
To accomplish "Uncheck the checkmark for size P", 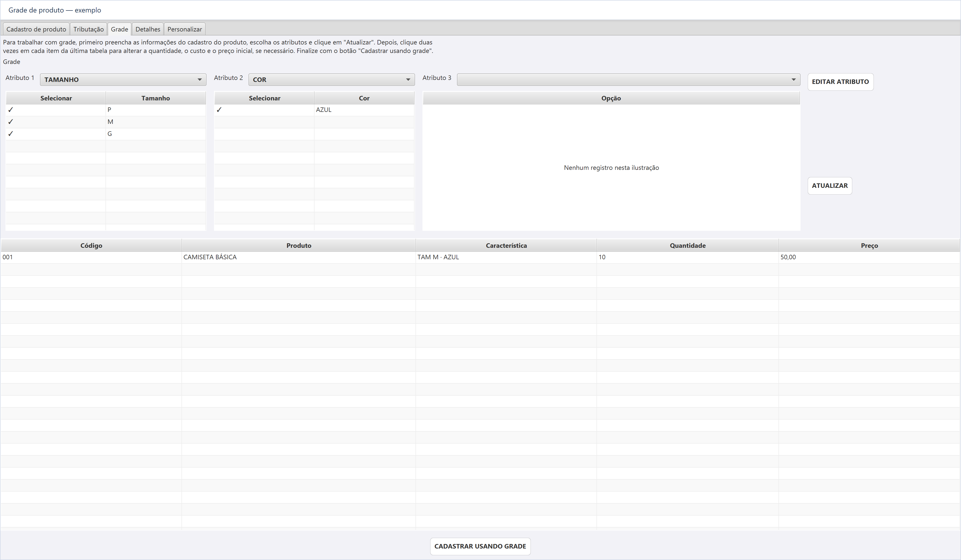I will coord(11,110).
